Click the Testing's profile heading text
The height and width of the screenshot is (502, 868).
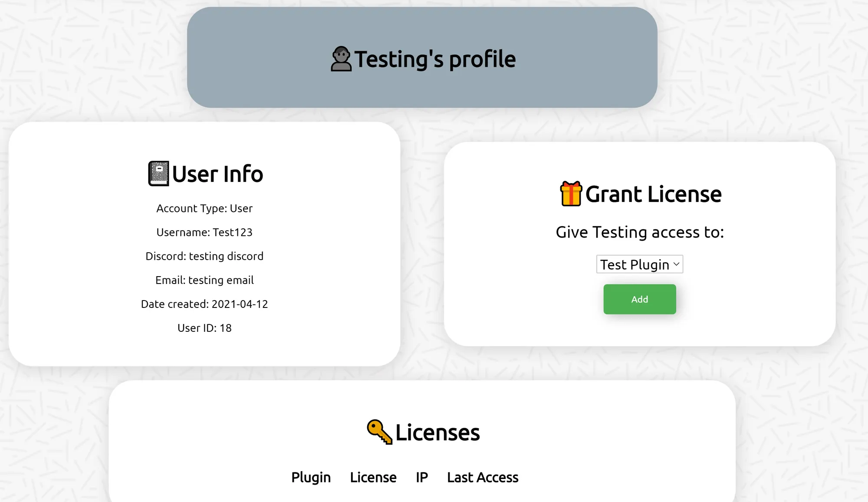435,59
